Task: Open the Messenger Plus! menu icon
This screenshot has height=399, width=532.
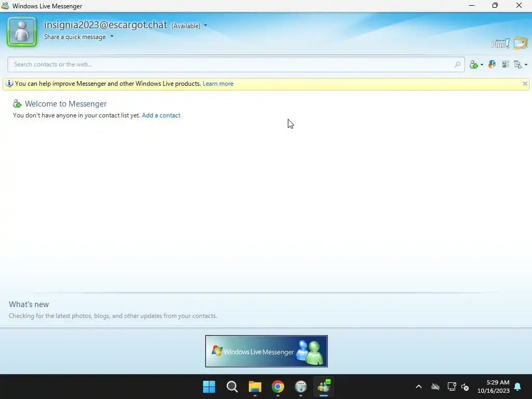Action: (500, 44)
